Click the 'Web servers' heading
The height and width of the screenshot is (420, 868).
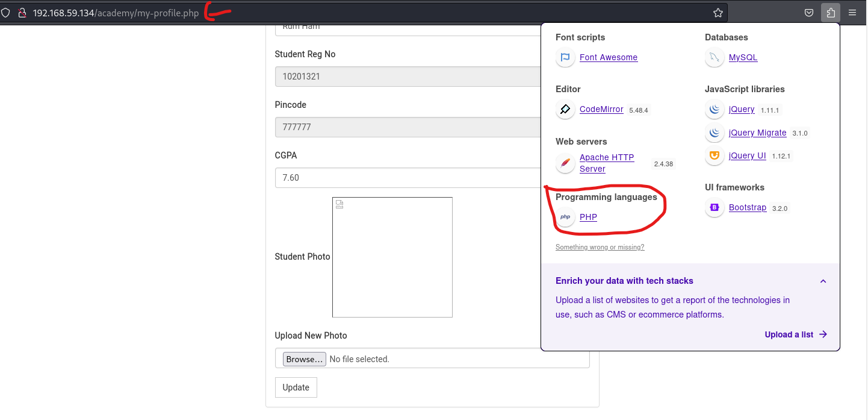pyautogui.click(x=581, y=141)
